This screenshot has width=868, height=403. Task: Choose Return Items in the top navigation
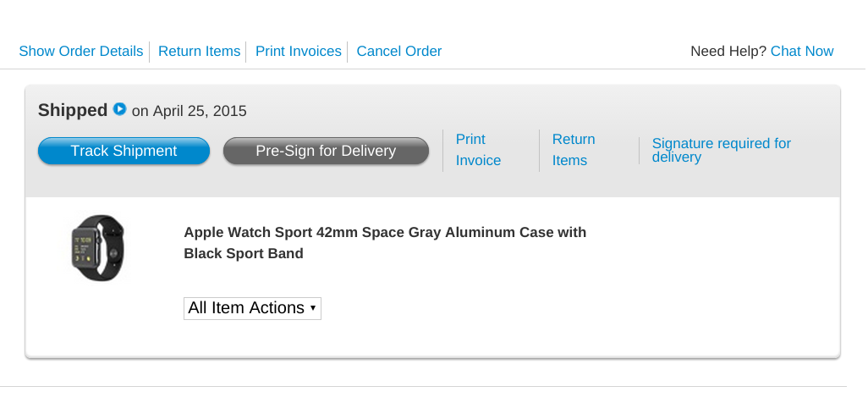200,52
